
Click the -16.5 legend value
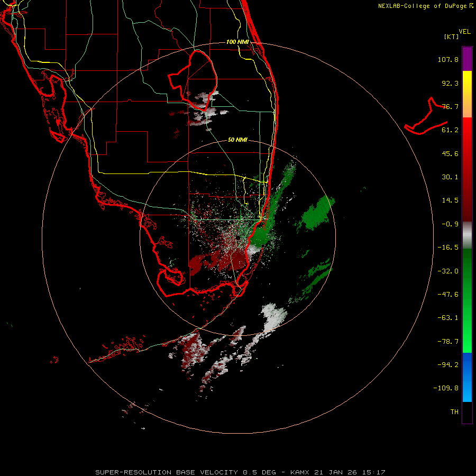[x=448, y=248]
